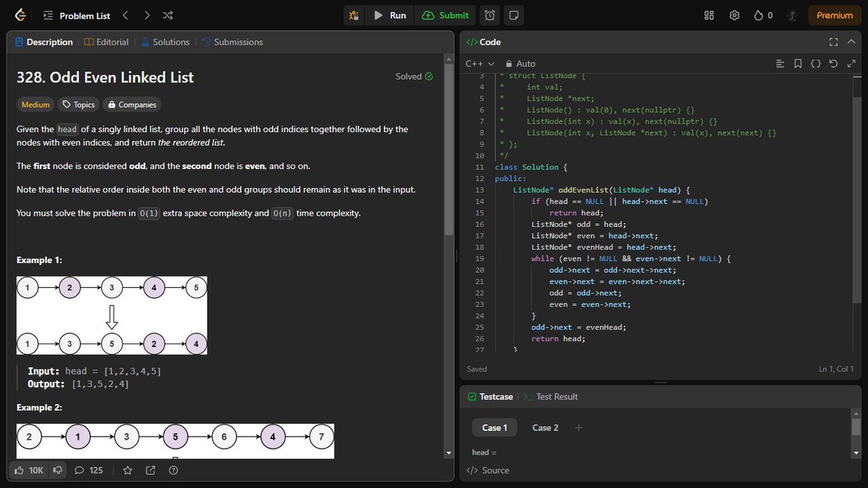Open the layout manager grid icon

(709, 15)
